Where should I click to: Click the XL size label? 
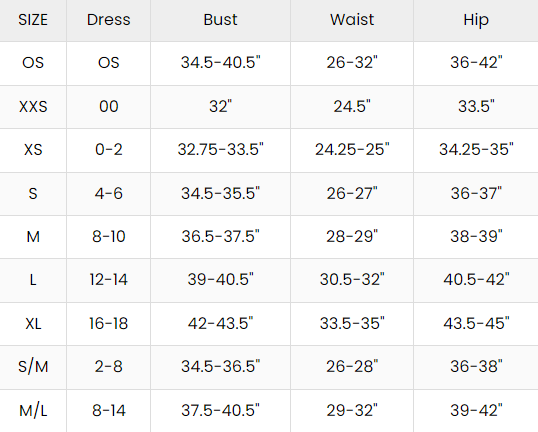coord(33,323)
